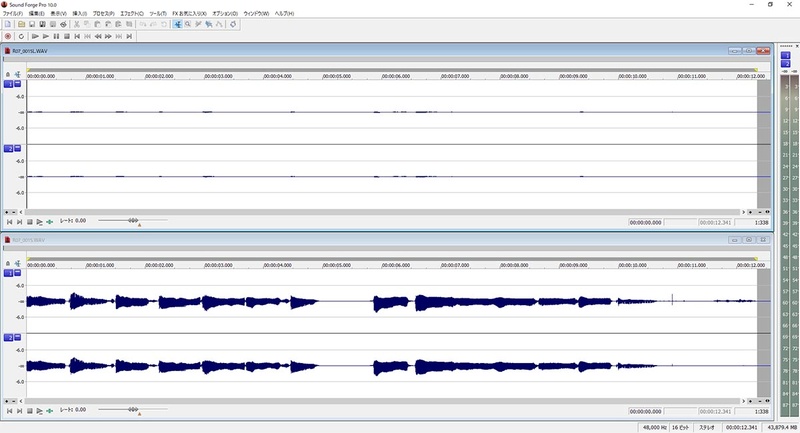
Task: Click the Save As toolbar icon
Action: click(x=42, y=24)
